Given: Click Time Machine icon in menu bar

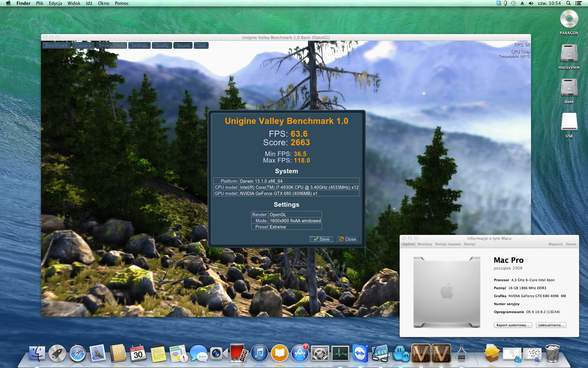Looking at the screenshot, I should tap(513, 3).
